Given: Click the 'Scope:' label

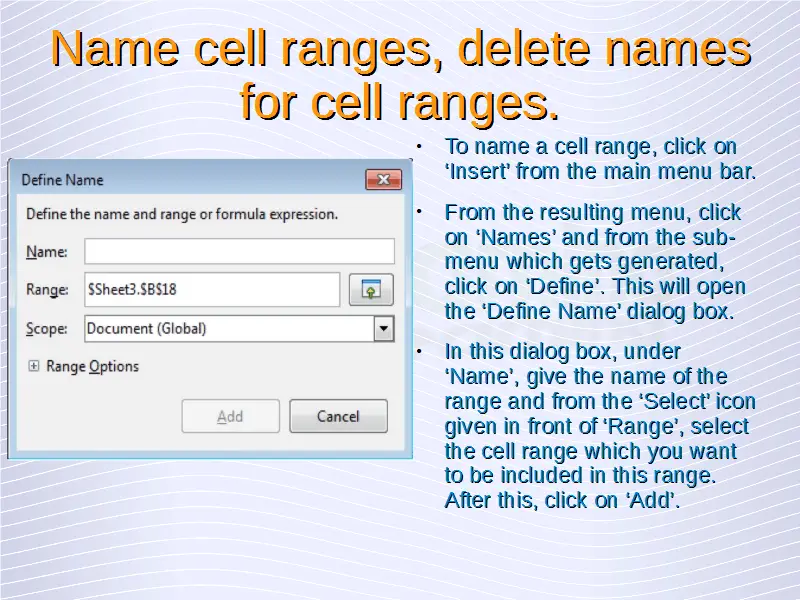Looking at the screenshot, I should (x=47, y=328).
